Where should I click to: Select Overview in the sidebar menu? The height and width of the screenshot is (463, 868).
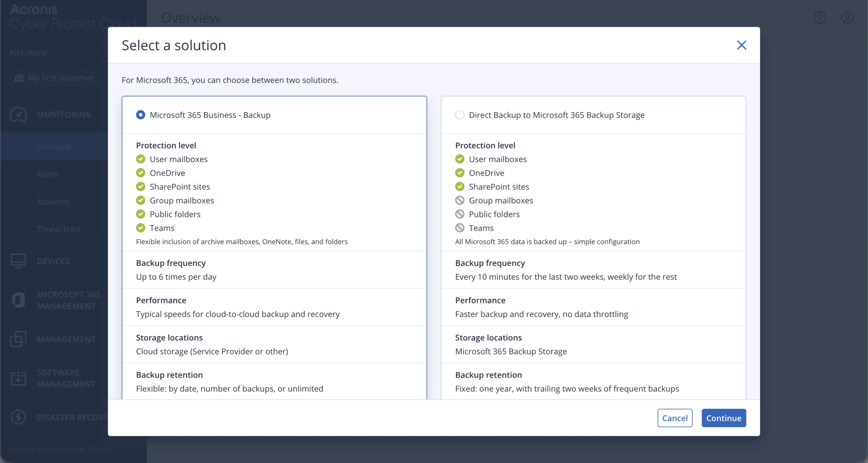(54, 147)
